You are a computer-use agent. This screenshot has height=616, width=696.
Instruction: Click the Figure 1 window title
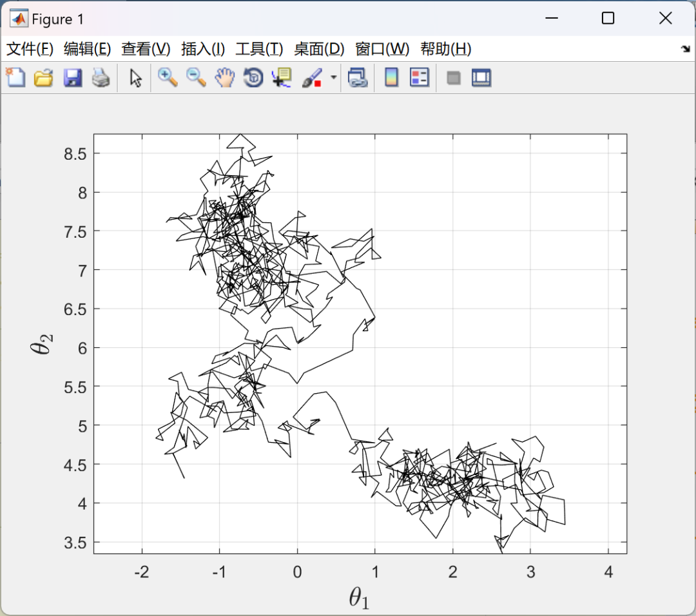pyautogui.click(x=58, y=19)
